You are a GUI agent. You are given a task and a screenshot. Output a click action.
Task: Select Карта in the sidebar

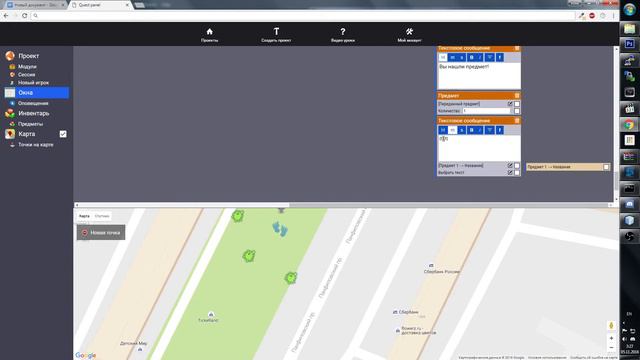point(27,134)
